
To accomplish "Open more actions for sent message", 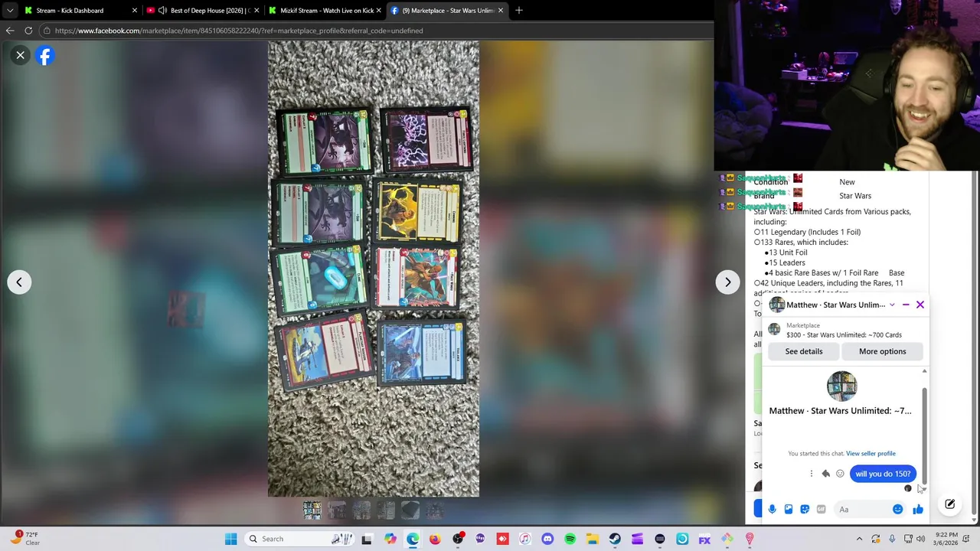I will 812,474.
